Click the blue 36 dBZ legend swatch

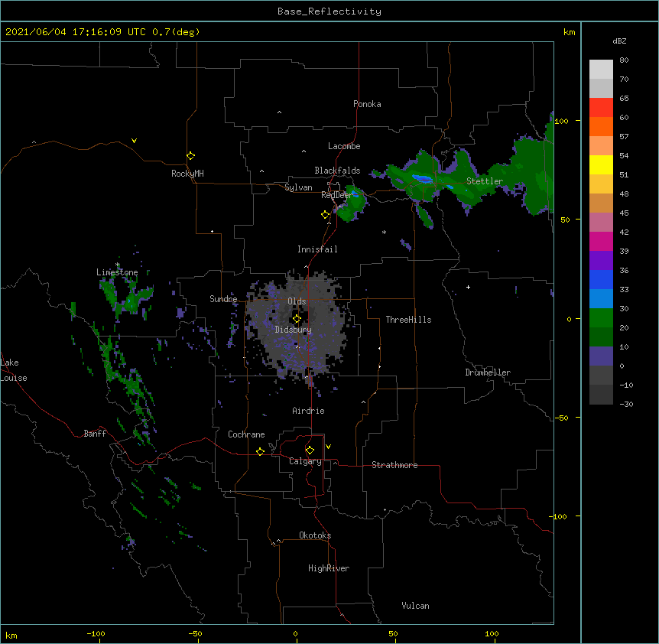click(x=601, y=279)
